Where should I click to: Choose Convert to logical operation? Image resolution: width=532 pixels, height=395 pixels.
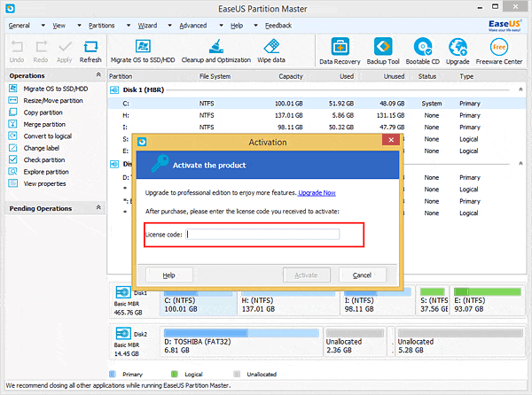[48, 136]
